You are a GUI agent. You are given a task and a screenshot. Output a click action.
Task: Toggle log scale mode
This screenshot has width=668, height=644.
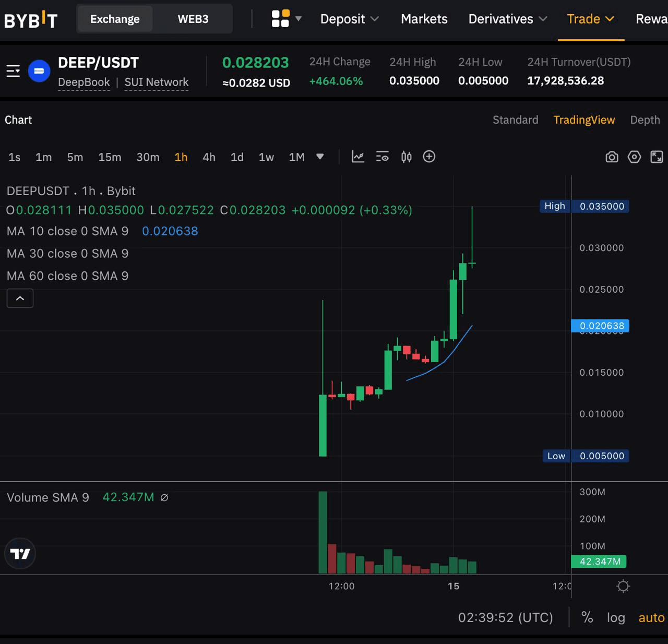coord(616,618)
